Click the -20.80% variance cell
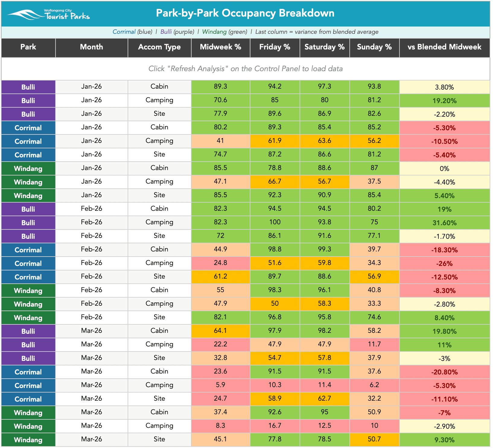The height and width of the screenshot is (448, 493). 445,372
